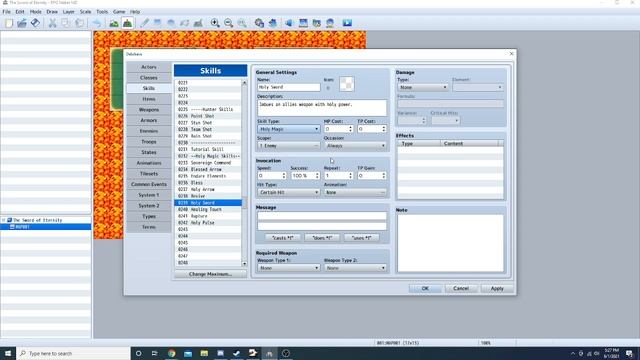Image resolution: width=640 pixels, height=360 pixels.
Task: Switch to the Weapons database tab
Action: (149, 110)
